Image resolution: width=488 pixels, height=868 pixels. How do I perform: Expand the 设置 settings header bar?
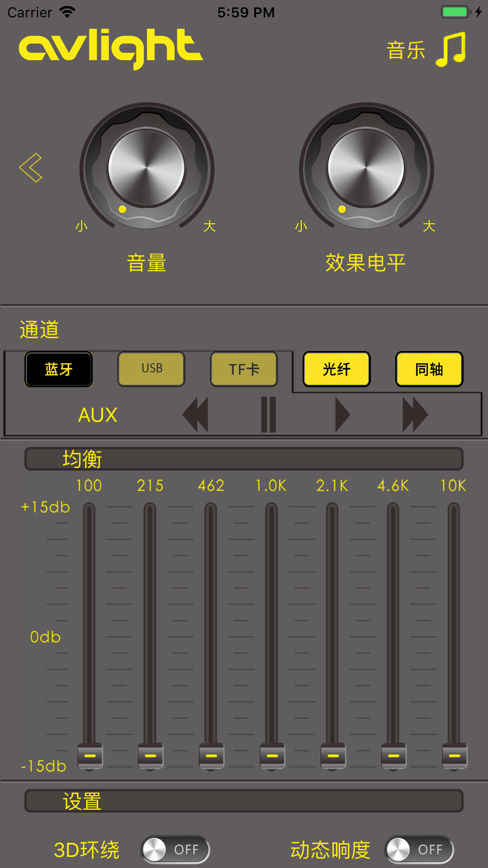point(244,801)
